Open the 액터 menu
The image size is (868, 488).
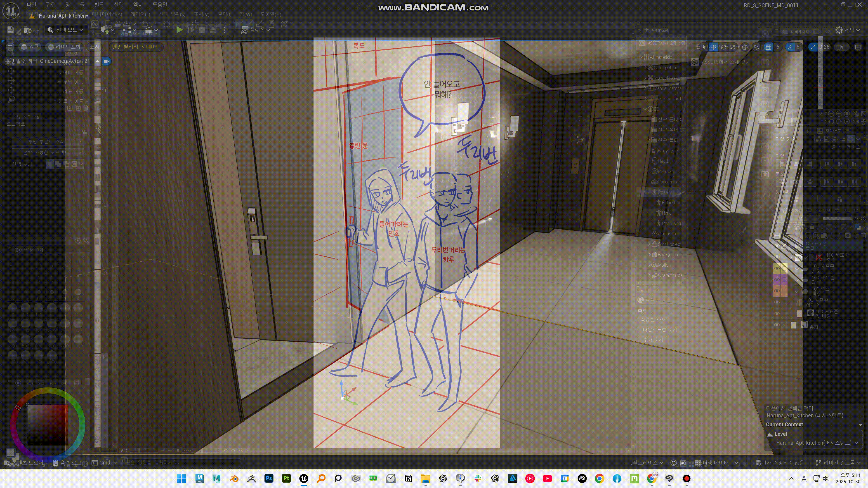tap(138, 5)
